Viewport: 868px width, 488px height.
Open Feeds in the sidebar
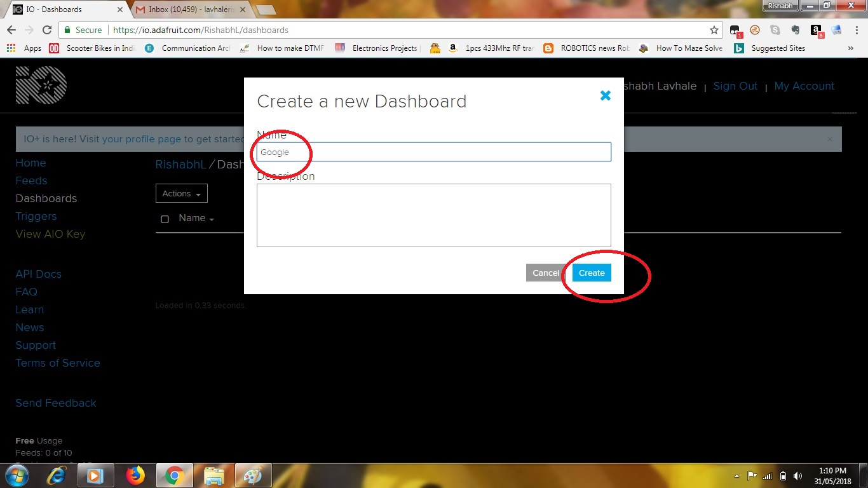(31, 180)
